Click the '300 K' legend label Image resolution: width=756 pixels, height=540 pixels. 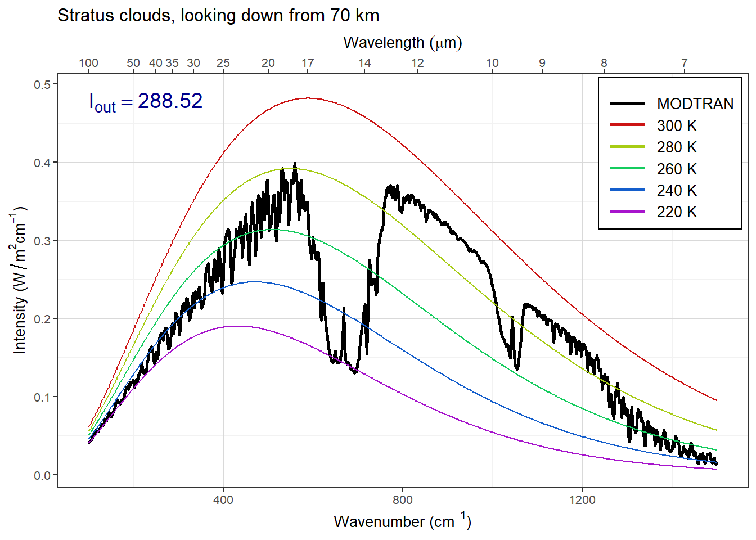pyautogui.click(x=677, y=125)
